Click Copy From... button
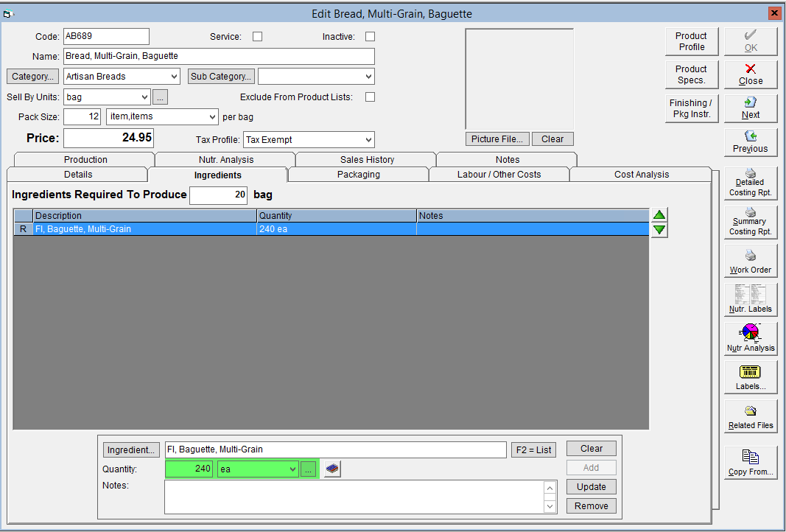Screen dimensions: 786x532 click(751, 462)
